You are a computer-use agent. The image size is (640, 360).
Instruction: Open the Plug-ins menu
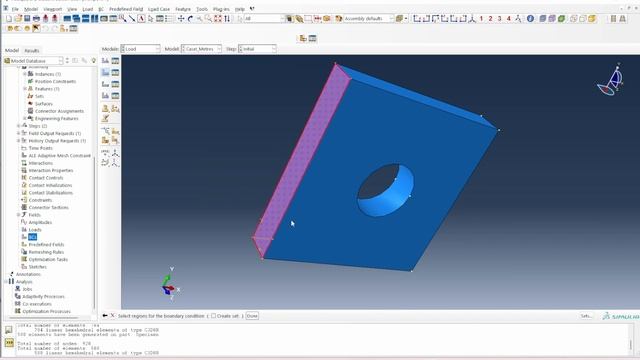click(x=221, y=9)
